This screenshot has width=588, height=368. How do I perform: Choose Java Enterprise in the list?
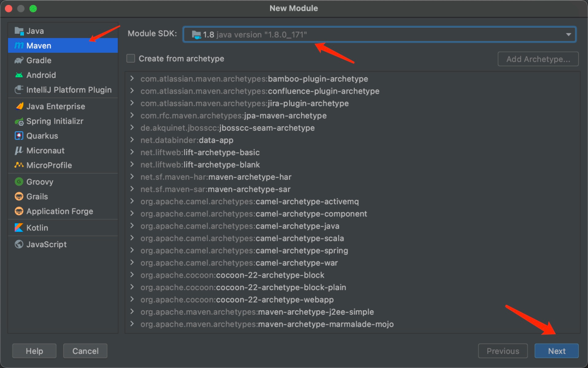[63, 106]
